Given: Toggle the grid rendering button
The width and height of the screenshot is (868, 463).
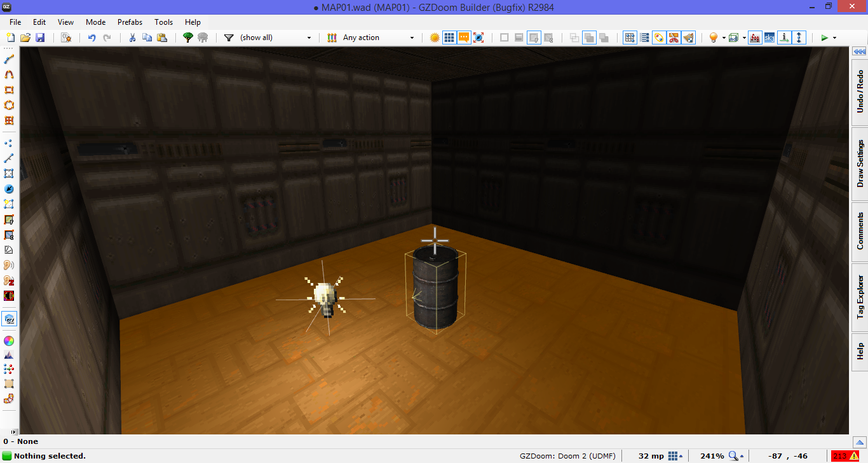Looking at the screenshot, I should coord(449,38).
